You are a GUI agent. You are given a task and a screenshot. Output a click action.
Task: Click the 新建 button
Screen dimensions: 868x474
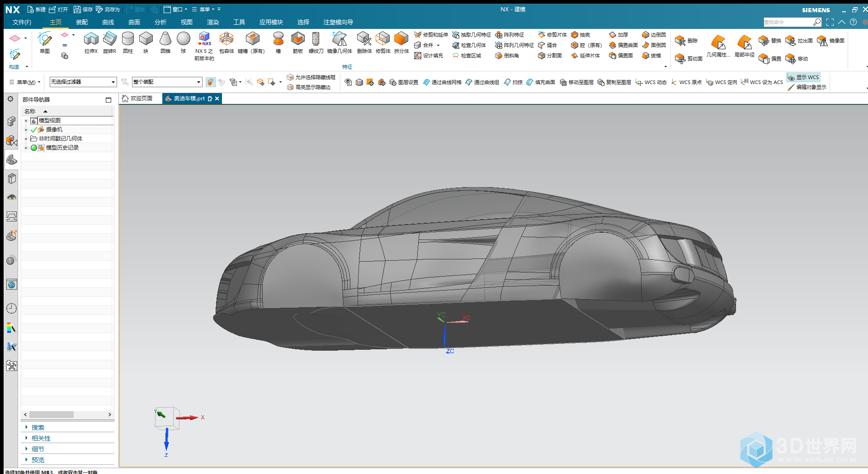click(36, 9)
